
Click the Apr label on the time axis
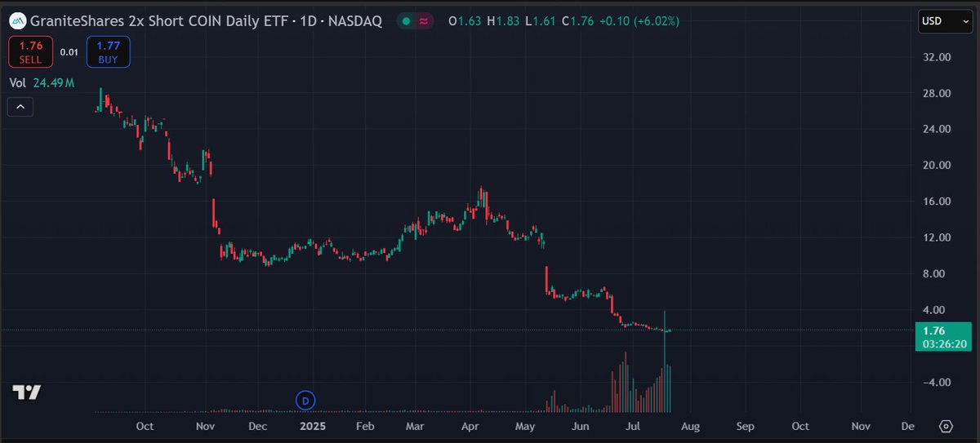coord(470,426)
